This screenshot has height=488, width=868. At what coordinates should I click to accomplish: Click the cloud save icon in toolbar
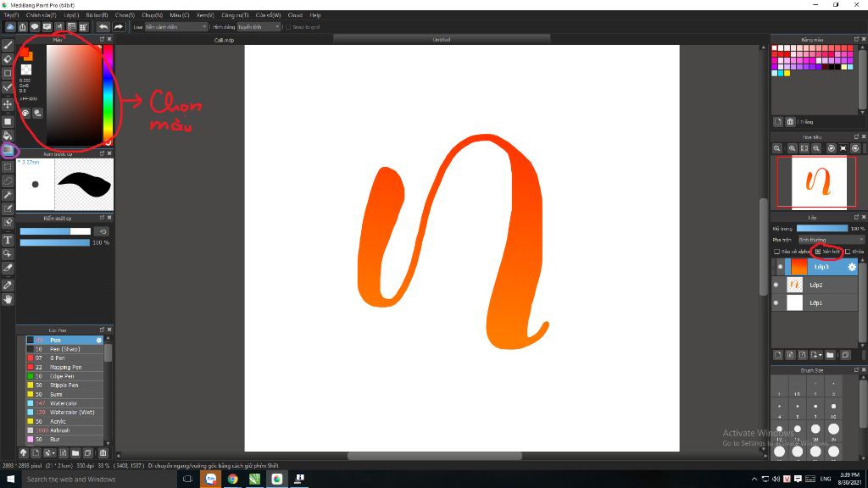click(x=10, y=26)
